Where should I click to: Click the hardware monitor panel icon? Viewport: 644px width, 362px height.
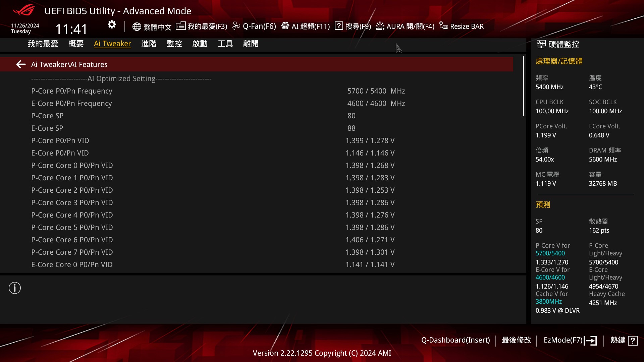coord(541,44)
